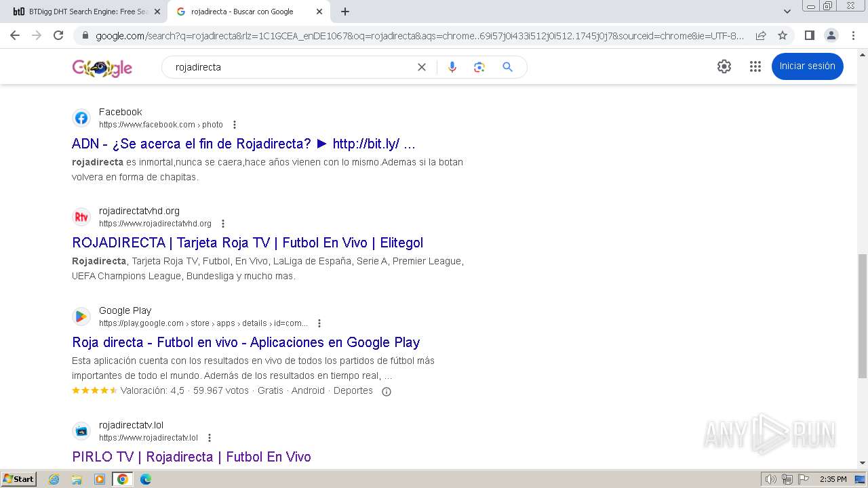
Task: Open volume control in system tray
Action: point(771,479)
